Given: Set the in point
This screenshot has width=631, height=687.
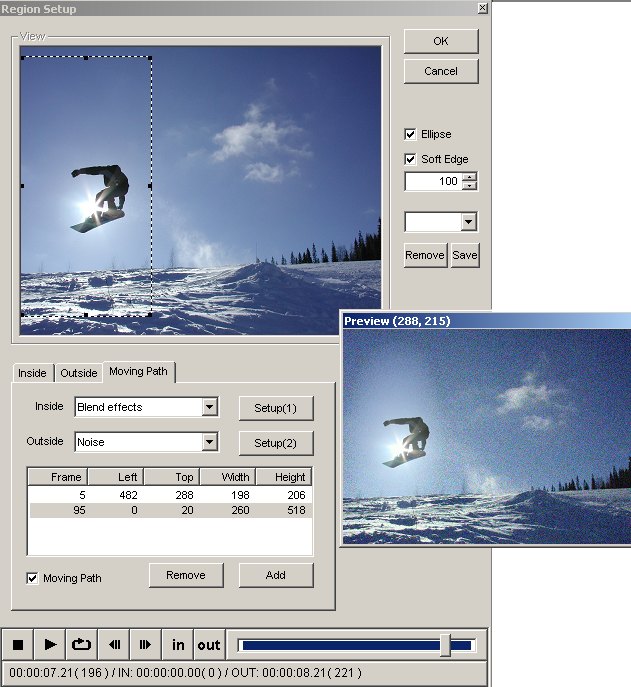Looking at the screenshot, I should pyautogui.click(x=178, y=645).
